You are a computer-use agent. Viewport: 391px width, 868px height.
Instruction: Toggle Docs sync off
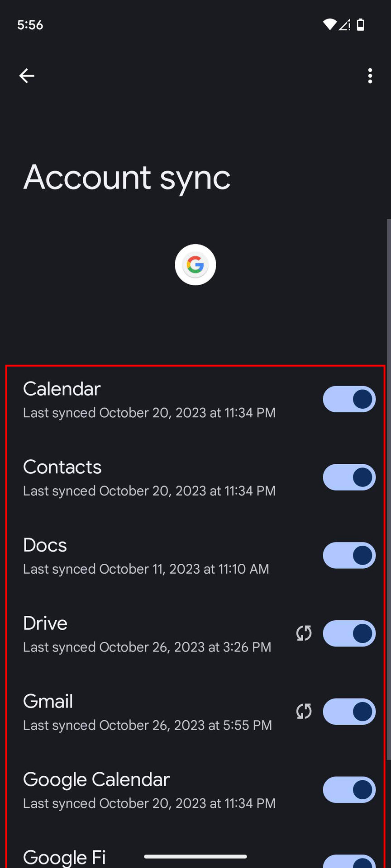(349, 556)
